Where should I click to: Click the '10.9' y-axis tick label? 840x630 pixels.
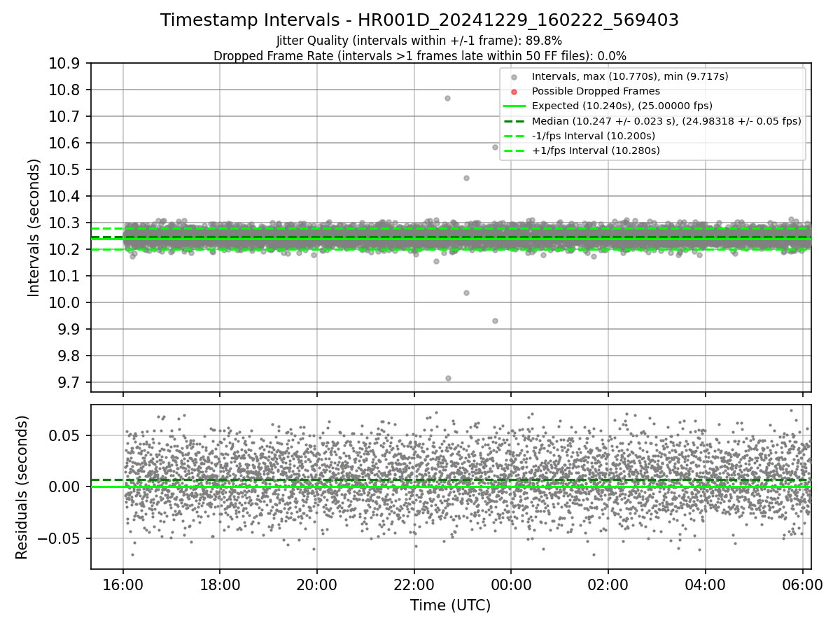click(x=65, y=64)
